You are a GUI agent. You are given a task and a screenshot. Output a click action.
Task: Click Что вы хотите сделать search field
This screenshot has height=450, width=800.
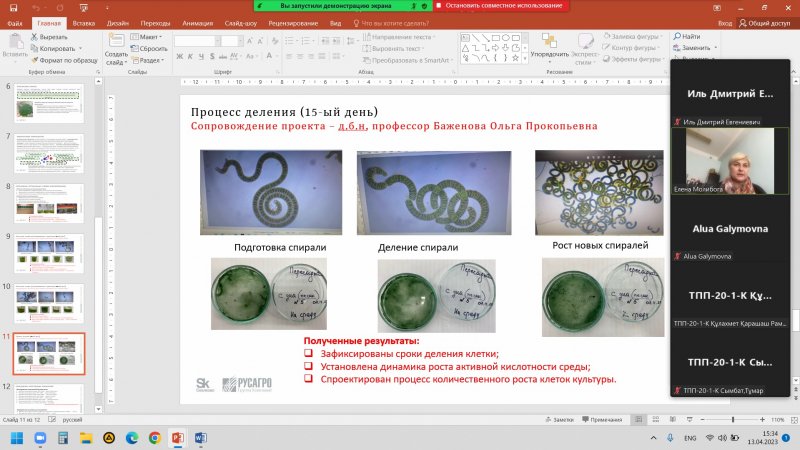[391, 23]
